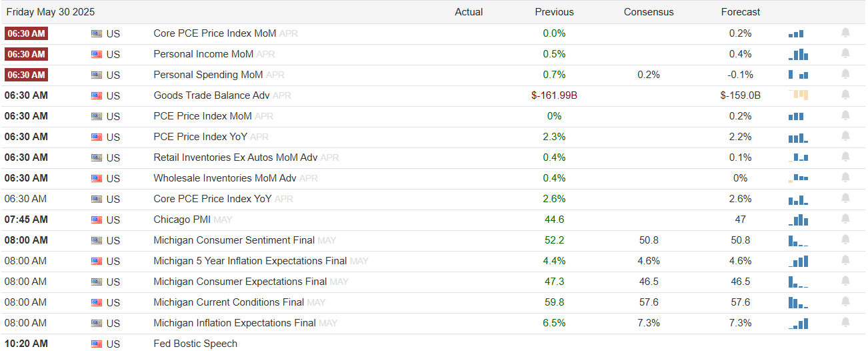Open mini chart for Michigan Consumer Sentiment Final
Viewport: 868px width, 351px height.
click(x=798, y=240)
